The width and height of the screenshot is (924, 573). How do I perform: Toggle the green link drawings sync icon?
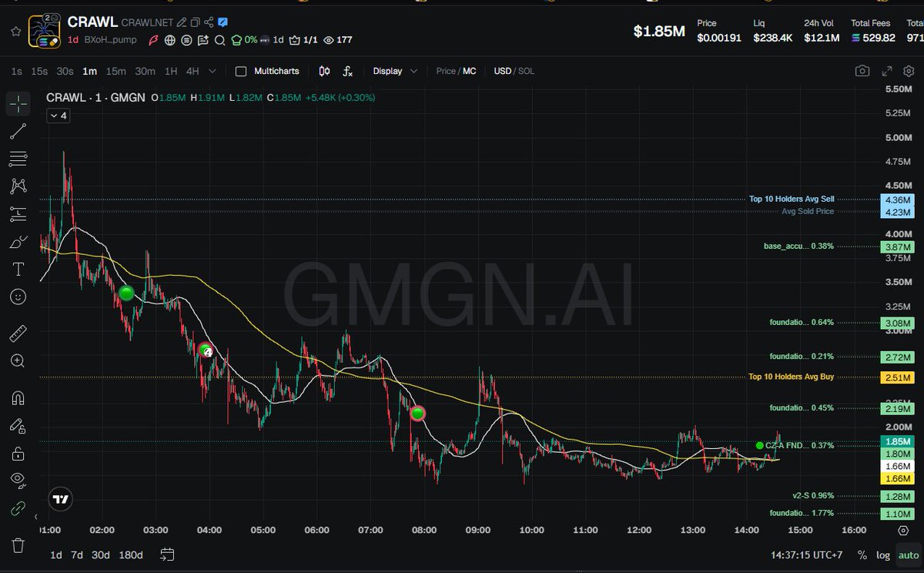point(18,508)
